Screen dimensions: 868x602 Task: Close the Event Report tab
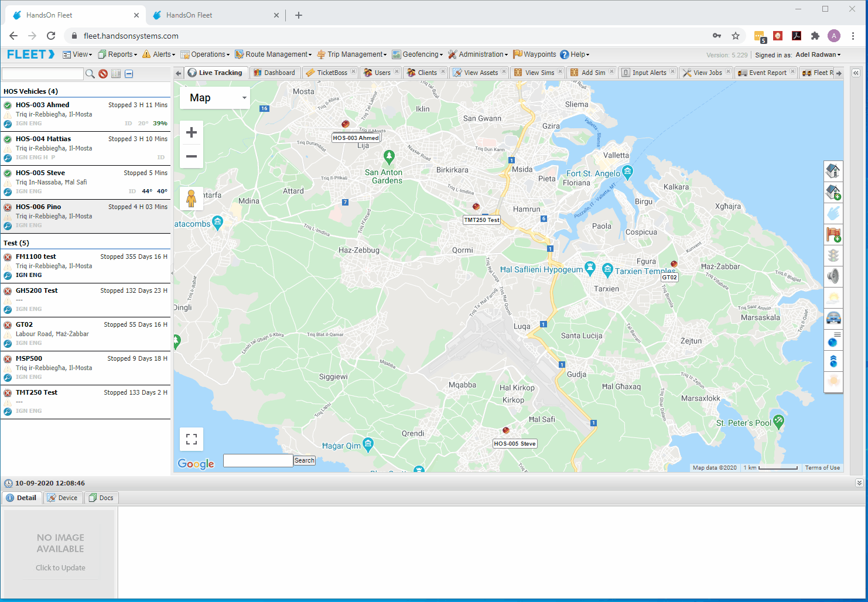[792, 71]
